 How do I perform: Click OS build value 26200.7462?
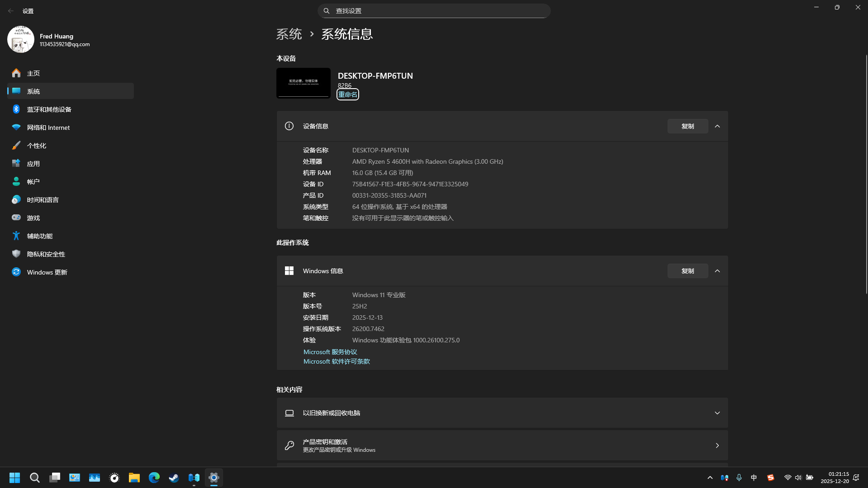[368, 329]
